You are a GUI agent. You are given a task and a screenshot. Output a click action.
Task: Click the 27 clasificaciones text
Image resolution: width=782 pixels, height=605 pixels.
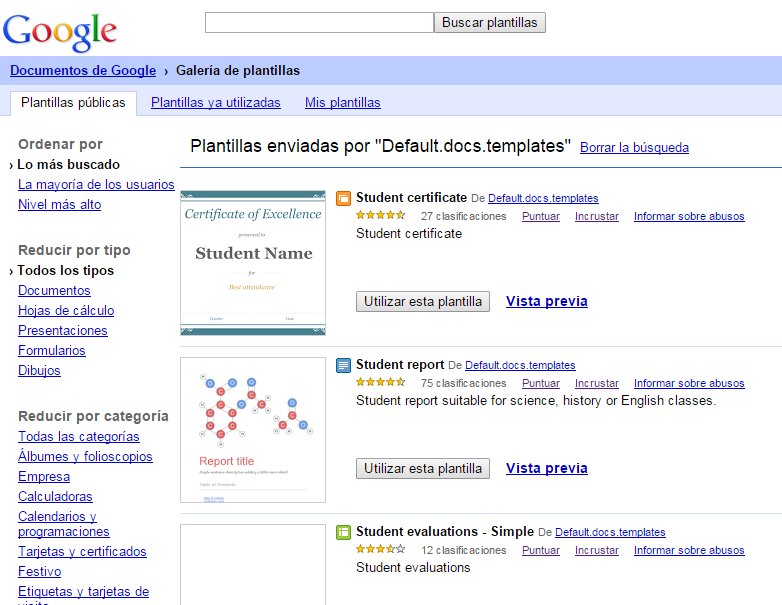[463, 216]
